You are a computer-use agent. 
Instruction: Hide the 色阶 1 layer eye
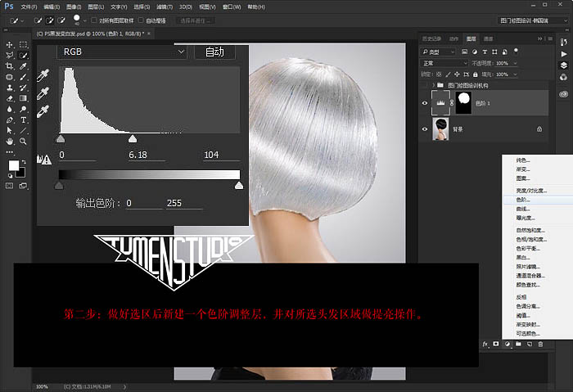(x=425, y=103)
